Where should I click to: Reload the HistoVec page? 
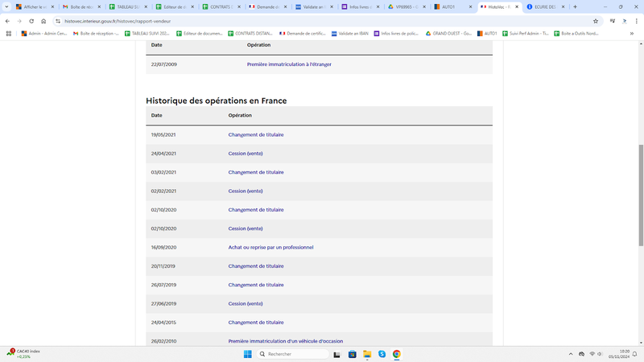coord(31,21)
